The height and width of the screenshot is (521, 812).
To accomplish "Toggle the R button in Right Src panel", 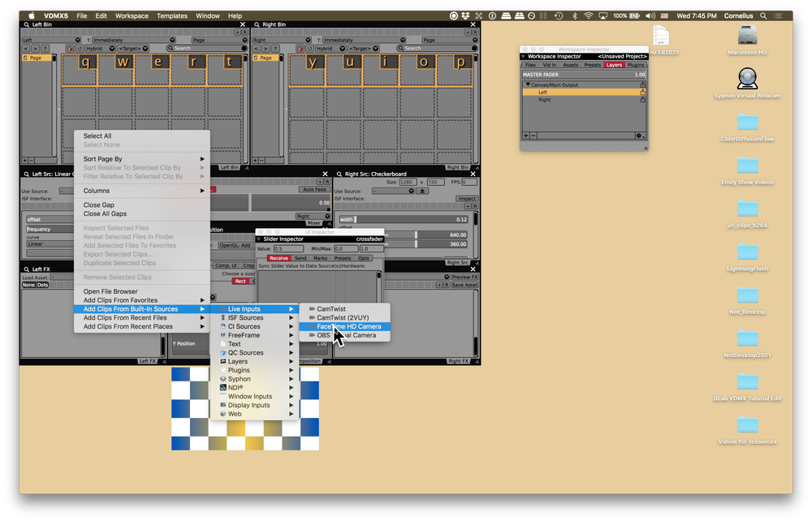I will [475, 206].
